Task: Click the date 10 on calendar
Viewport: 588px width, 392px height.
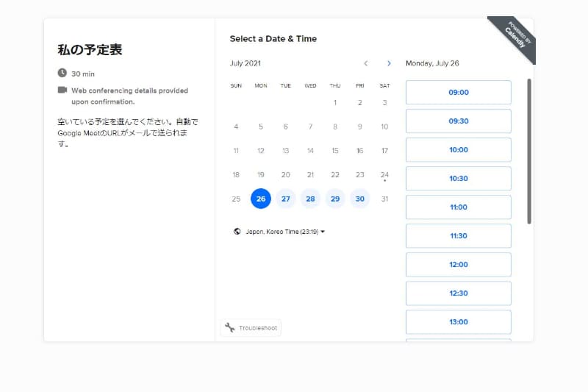Action: coord(384,126)
